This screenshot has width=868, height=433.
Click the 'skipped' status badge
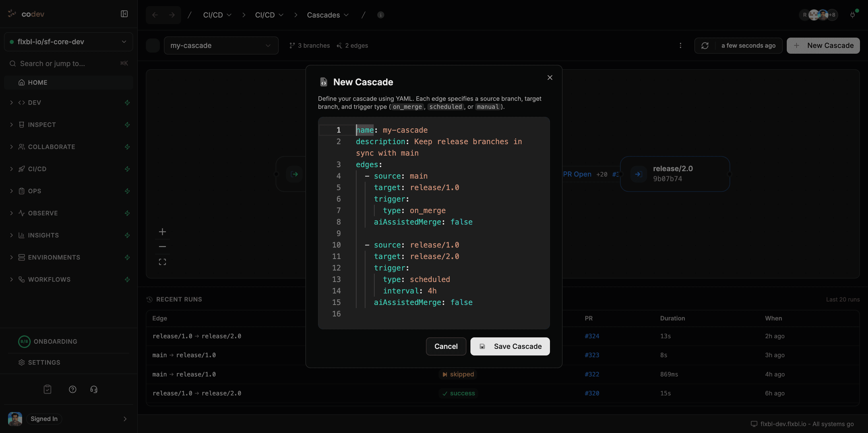[458, 374]
